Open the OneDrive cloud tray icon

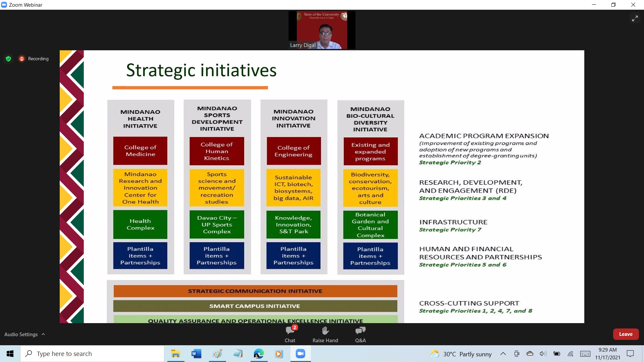tap(530, 354)
